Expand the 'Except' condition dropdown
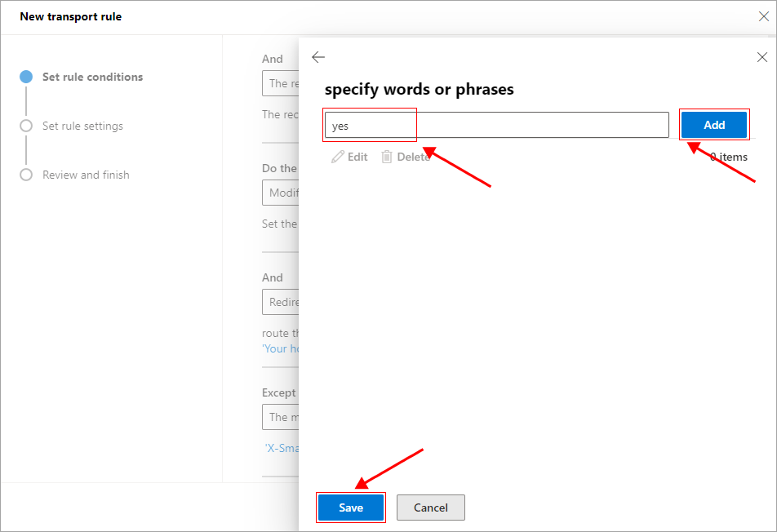 pyautogui.click(x=280, y=417)
